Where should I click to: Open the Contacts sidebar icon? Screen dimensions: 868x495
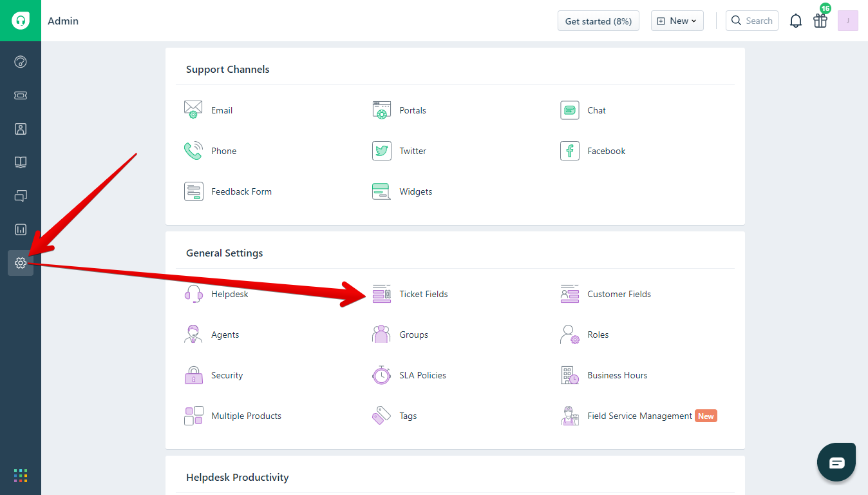21,129
